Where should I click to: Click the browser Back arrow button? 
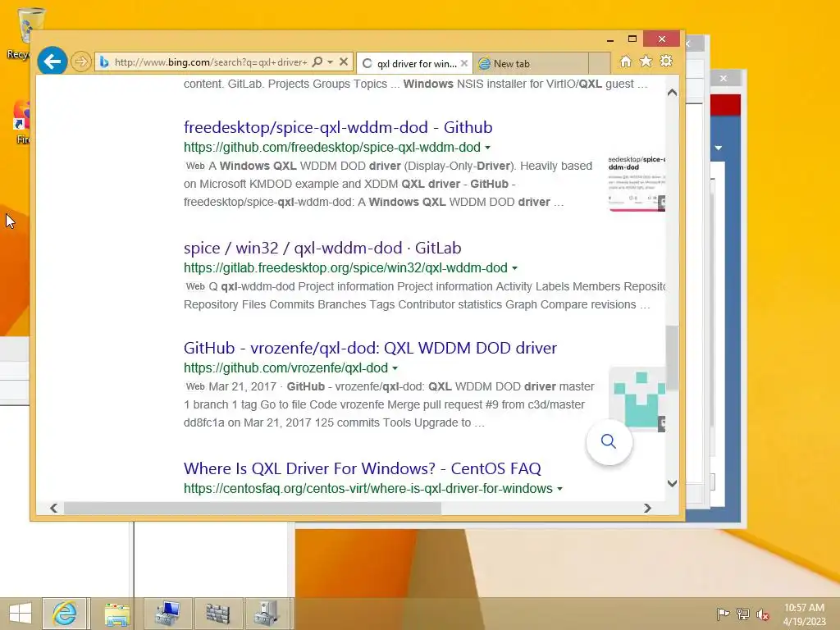[52, 62]
